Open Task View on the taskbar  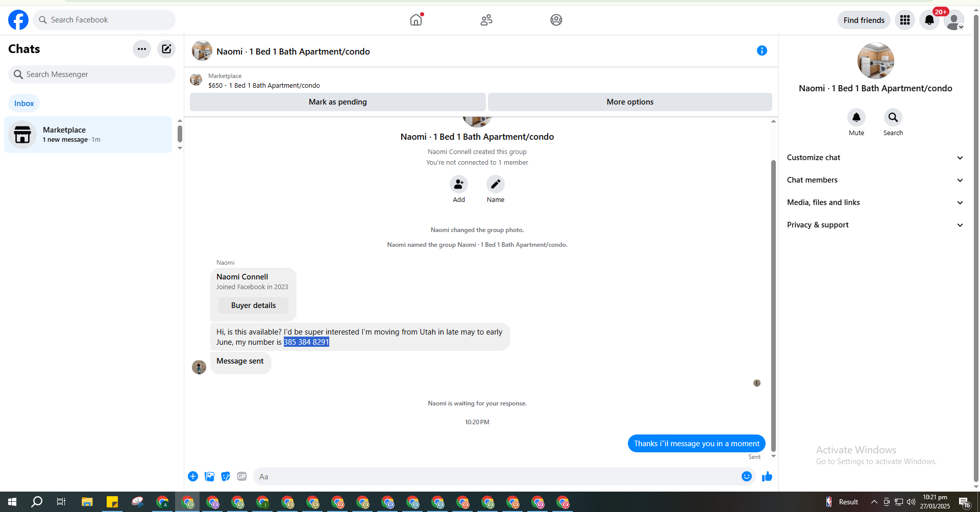(61, 502)
